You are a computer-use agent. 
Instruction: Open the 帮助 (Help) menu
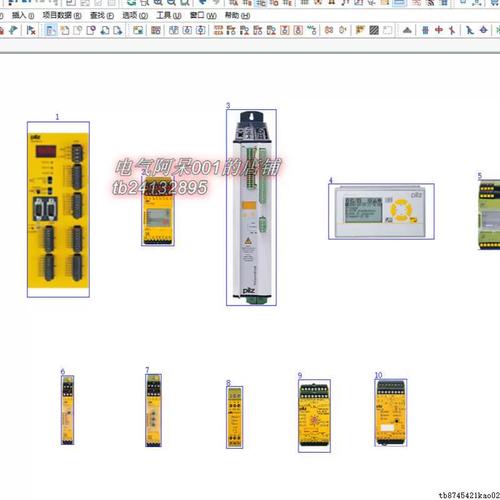(237, 15)
